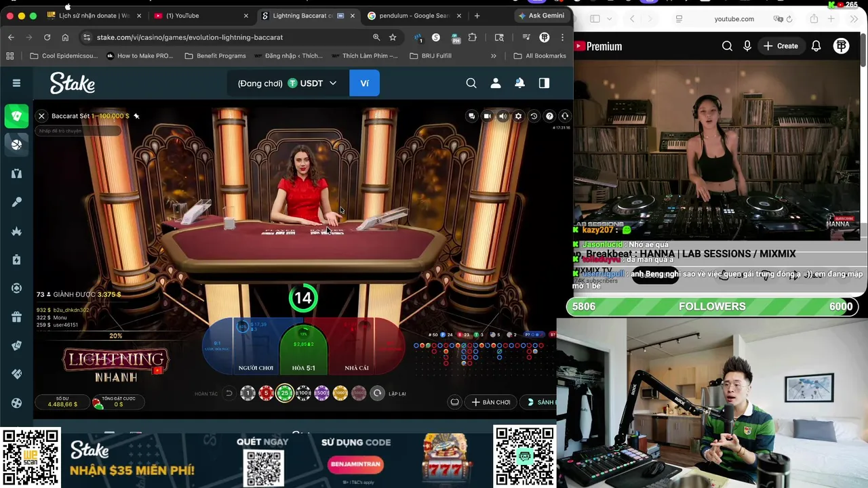The width and height of the screenshot is (868, 488).
Task: Click YouTube Create button
Action: 781,46
